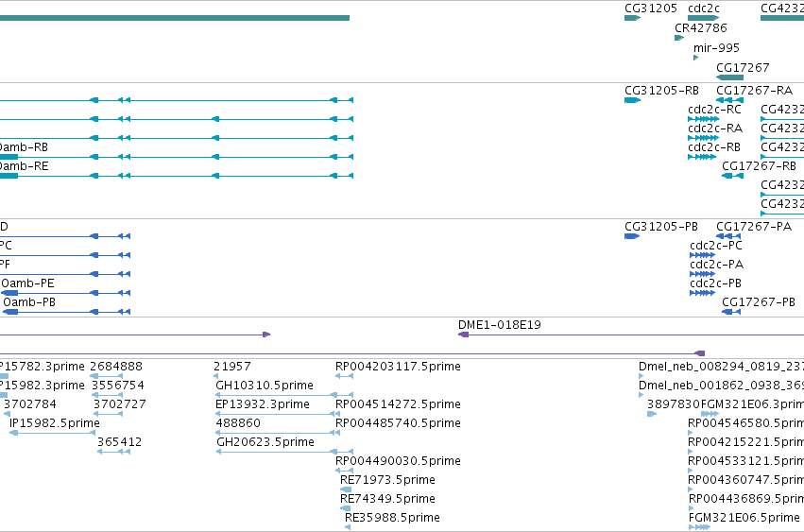
Task: Open the RP004490030.5prime EST
Action: coord(344,471)
